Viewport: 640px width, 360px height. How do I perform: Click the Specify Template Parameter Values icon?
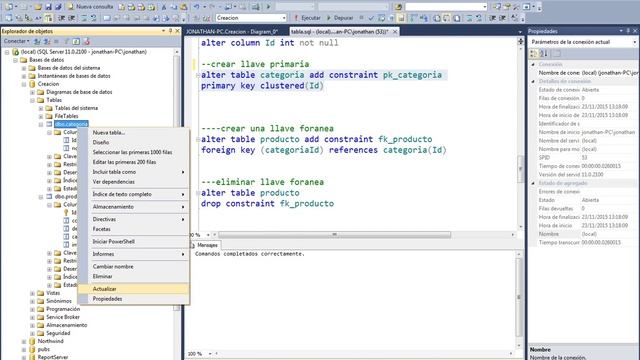[515, 18]
